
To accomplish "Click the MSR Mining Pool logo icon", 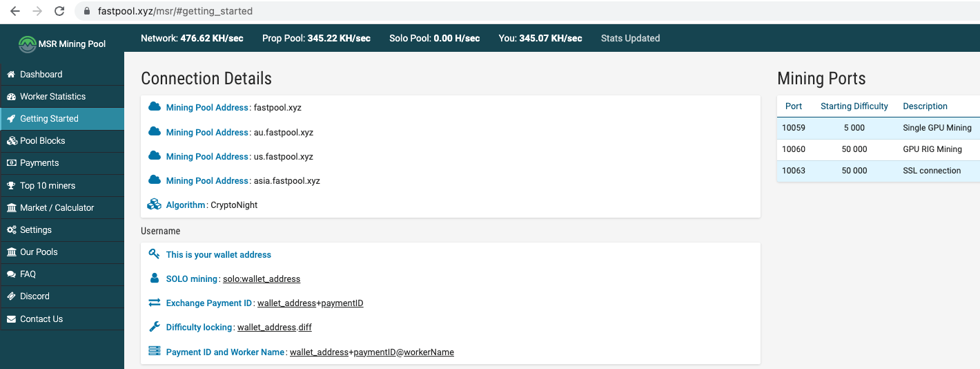I will click(x=27, y=44).
